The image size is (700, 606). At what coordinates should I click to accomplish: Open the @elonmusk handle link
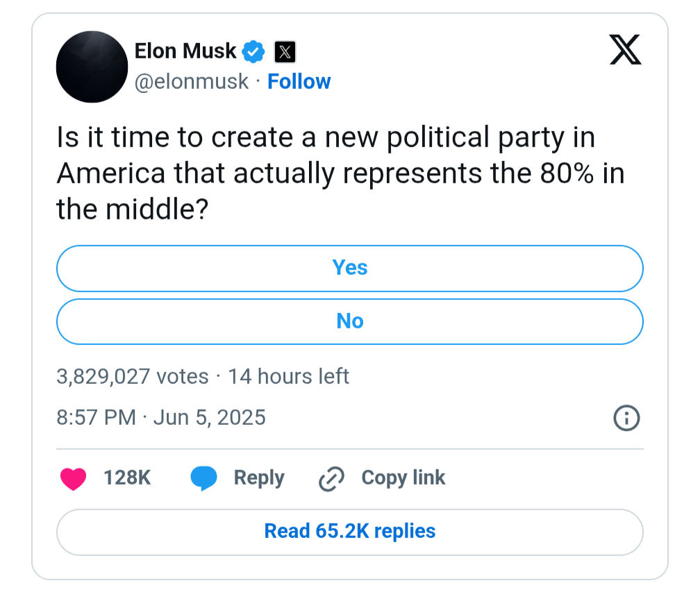pyautogui.click(x=192, y=82)
